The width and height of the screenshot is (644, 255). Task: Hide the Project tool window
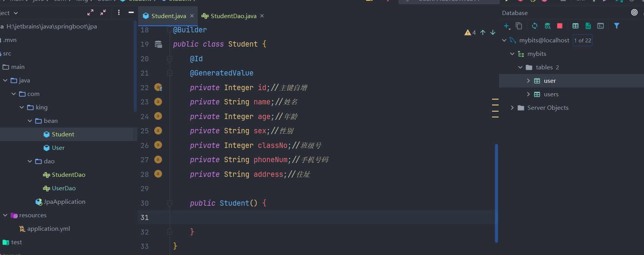131,13
